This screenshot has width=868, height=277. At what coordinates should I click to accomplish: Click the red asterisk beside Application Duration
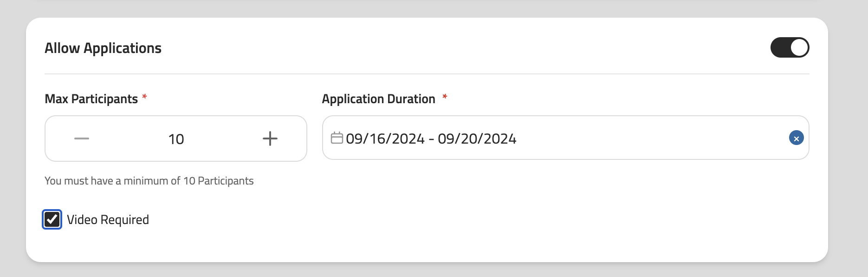pyautogui.click(x=445, y=97)
